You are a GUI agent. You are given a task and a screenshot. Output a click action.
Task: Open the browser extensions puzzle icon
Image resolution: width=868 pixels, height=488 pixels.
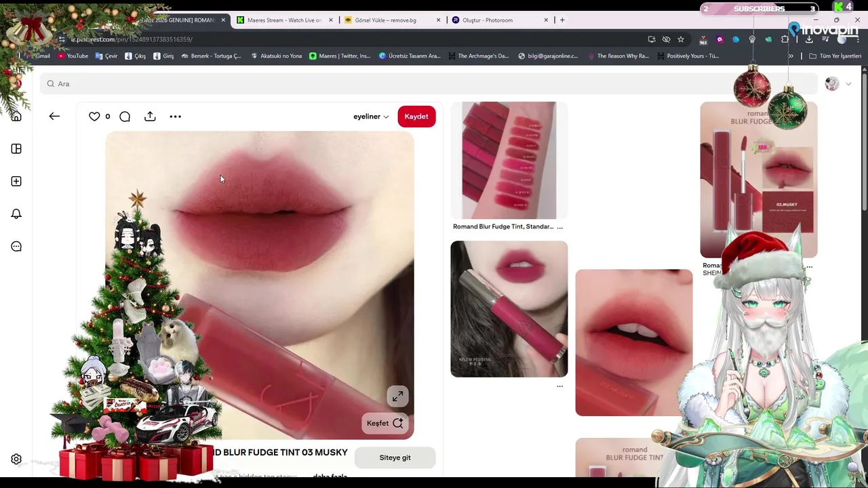pyautogui.click(x=785, y=39)
